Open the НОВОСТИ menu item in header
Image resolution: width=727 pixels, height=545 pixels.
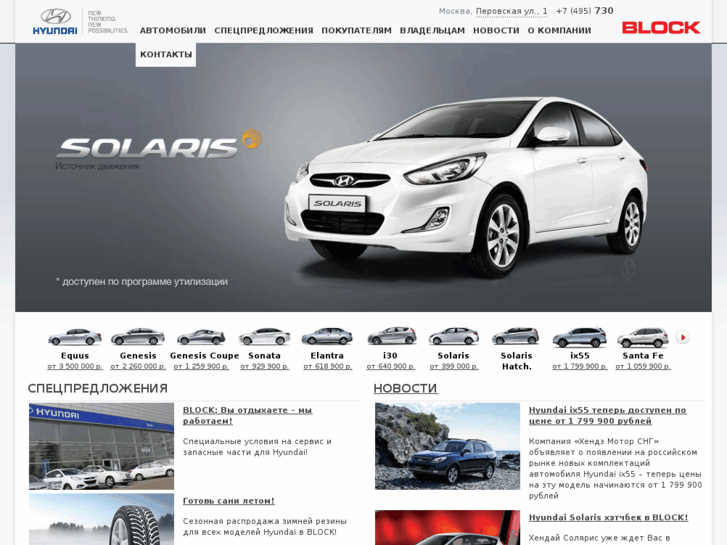click(496, 31)
